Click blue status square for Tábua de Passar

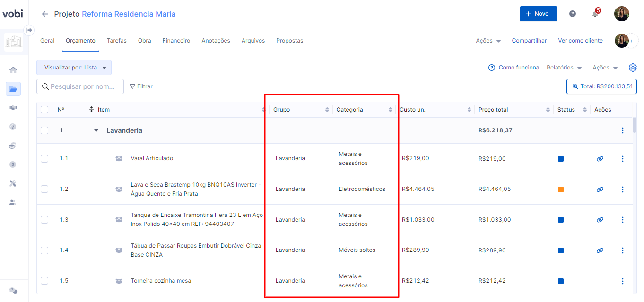pos(561,250)
